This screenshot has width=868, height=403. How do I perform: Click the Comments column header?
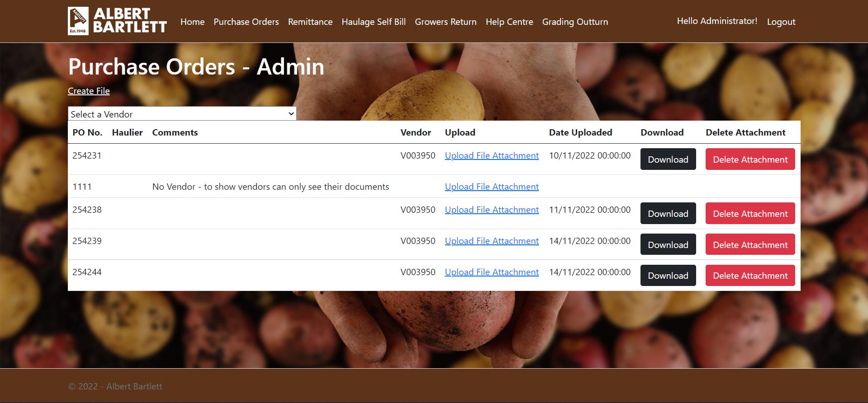[x=175, y=132]
